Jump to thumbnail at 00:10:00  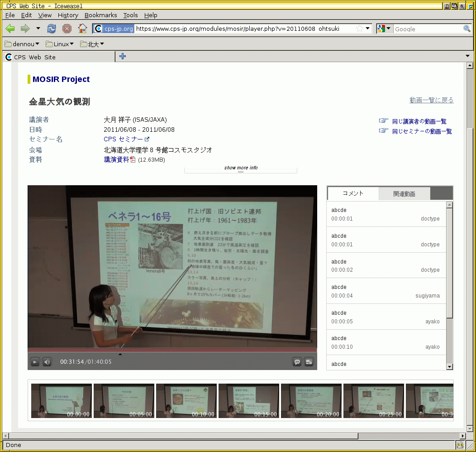(x=186, y=401)
